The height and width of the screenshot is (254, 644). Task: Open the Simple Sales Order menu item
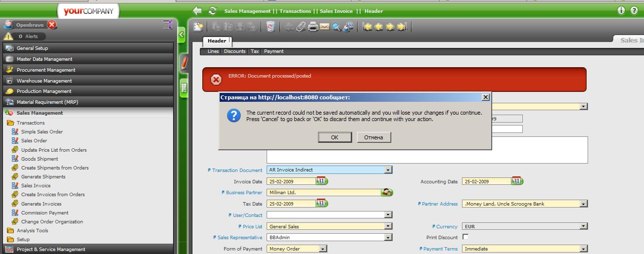coord(42,131)
